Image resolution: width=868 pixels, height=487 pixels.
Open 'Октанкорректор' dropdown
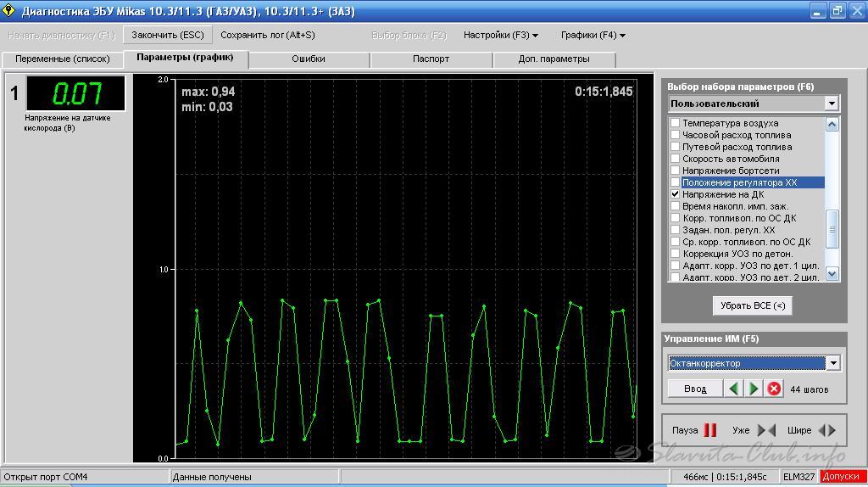tap(833, 363)
